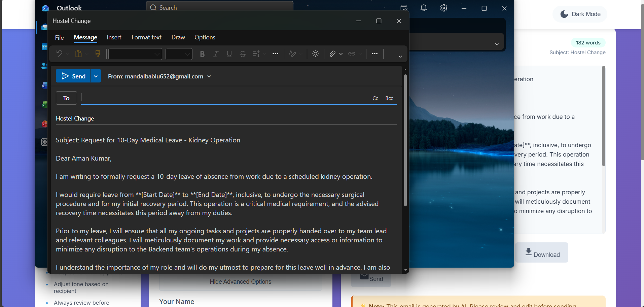The width and height of the screenshot is (644, 307).
Task: Open the Paste options dropdown arrow
Action: (x=87, y=54)
